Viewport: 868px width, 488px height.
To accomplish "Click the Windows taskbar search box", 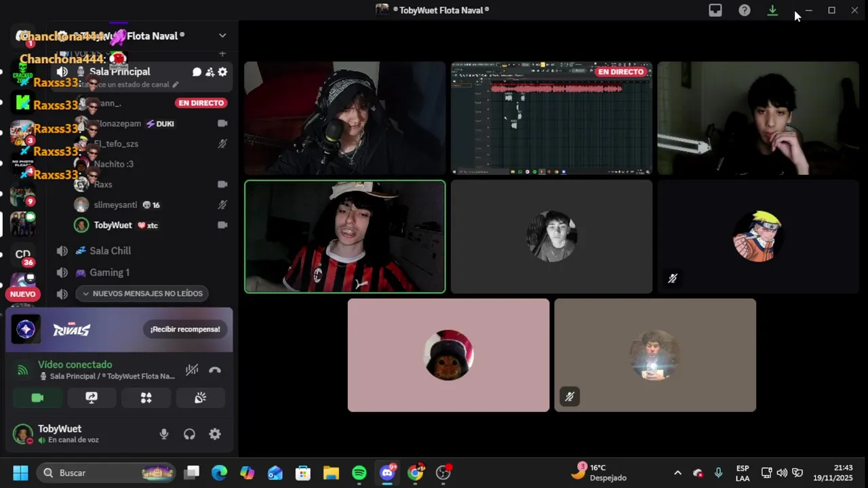I will pyautogui.click(x=106, y=473).
